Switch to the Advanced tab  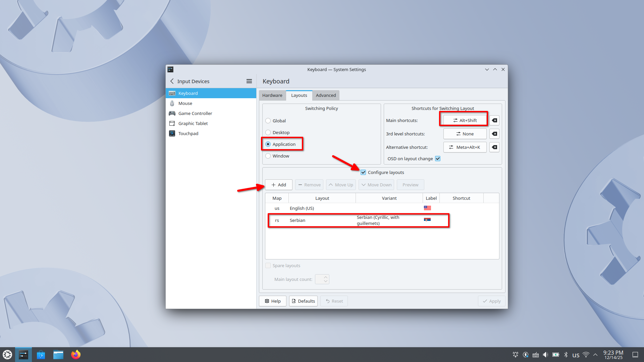326,95
